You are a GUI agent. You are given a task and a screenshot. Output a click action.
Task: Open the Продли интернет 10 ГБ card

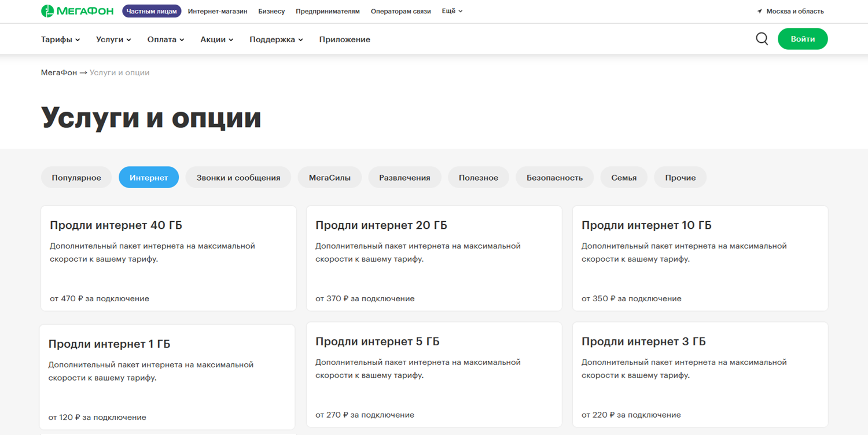point(700,258)
